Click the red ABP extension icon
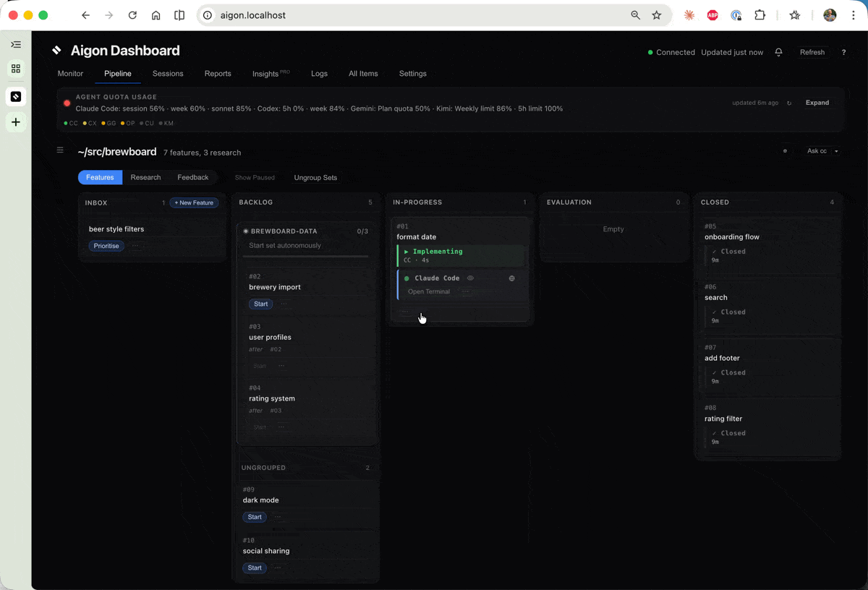Image resolution: width=868 pixels, height=590 pixels. tap(712, 15)
